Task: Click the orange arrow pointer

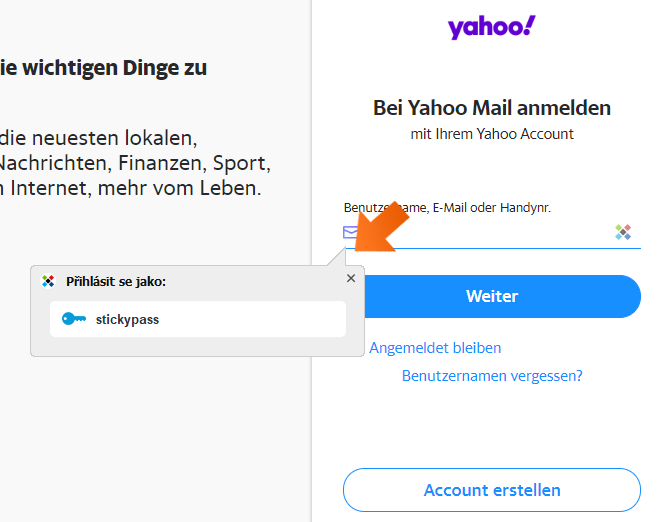Action: pos(380,227)
